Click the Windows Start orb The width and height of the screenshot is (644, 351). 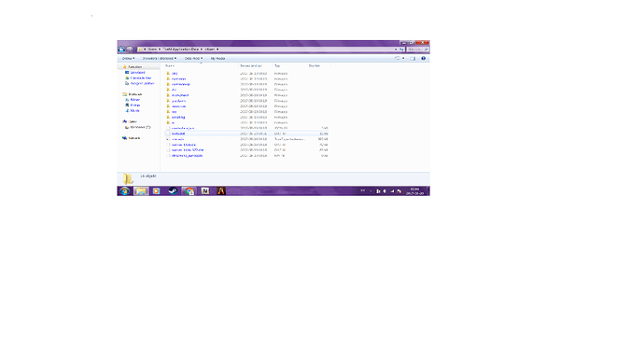point(124,191)
